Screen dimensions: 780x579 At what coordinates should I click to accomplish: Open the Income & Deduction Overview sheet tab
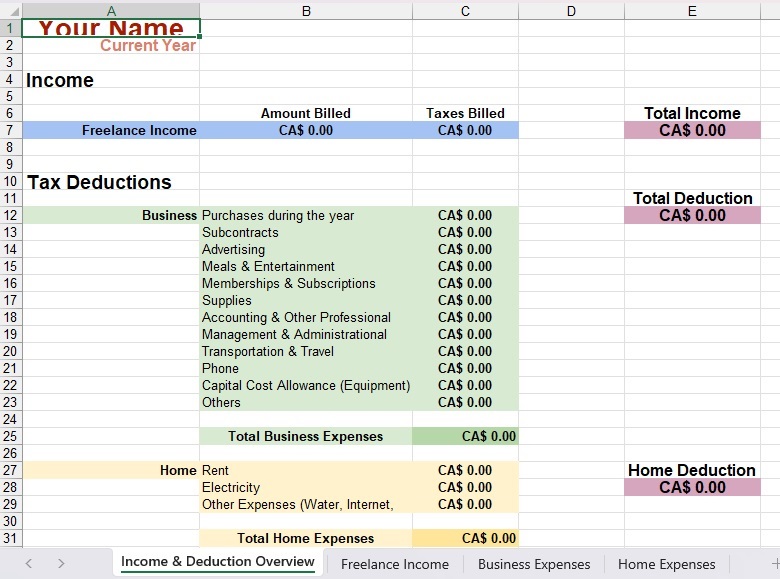pyautogui.click(x=217, y=562)
